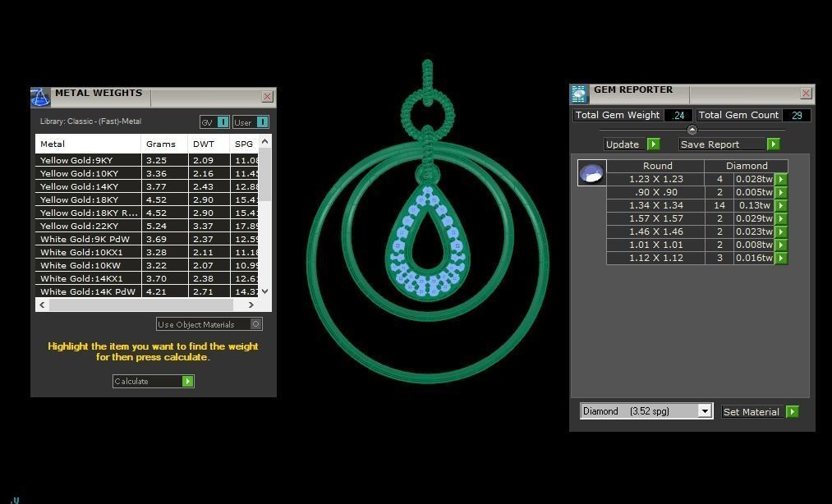Select Yellow Gold:18KY row

click(x=147, y=200)
